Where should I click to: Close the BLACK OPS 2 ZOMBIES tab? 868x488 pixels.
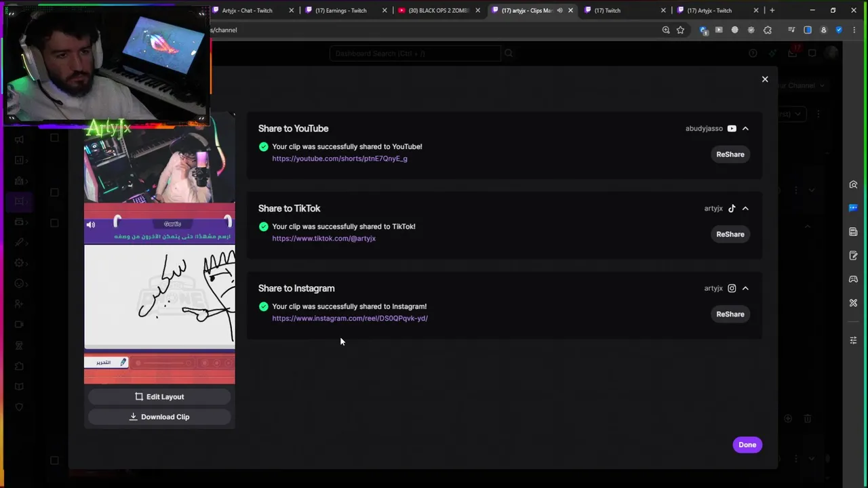point(477,10)
